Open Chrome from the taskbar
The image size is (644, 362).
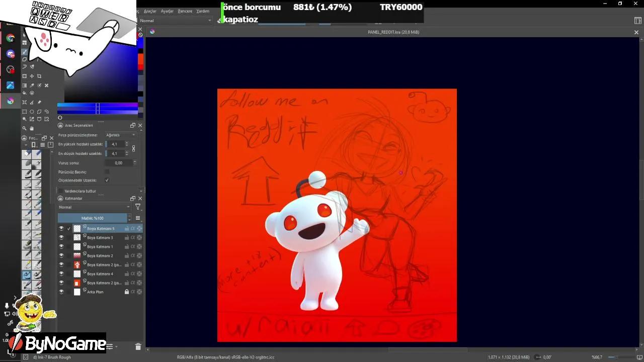click(11, 38)
